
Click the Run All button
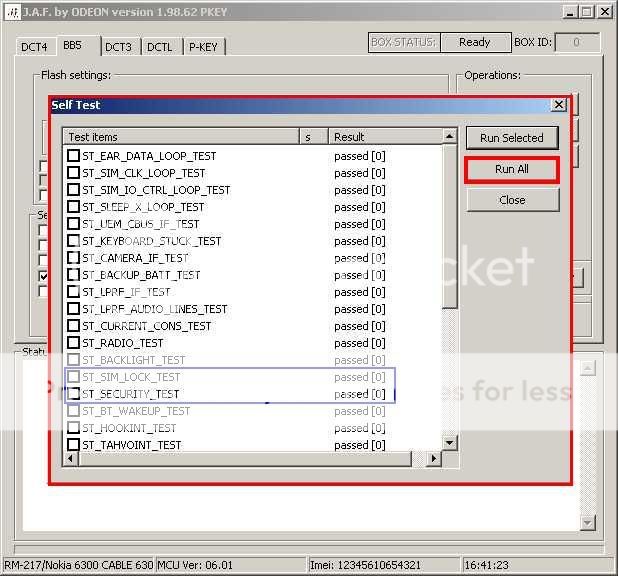point(512,170)
